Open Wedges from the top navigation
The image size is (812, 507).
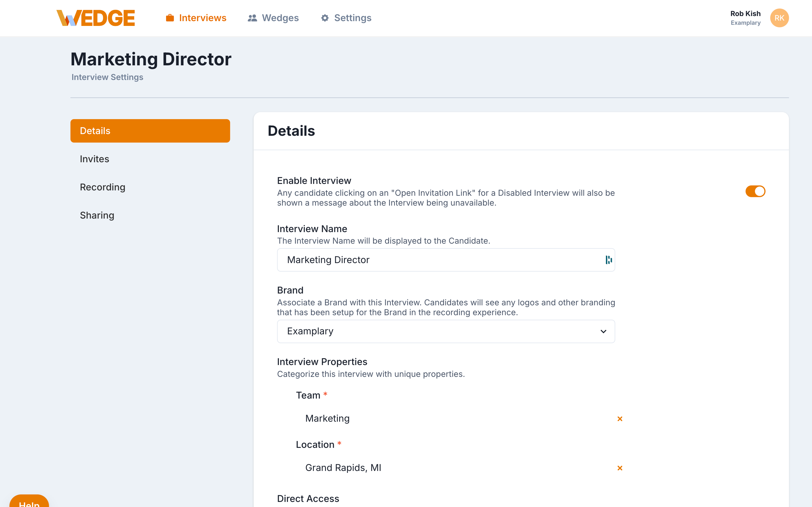281,18
